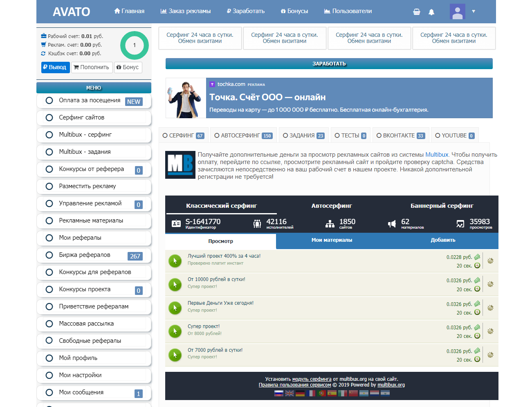The image size is (532, 407).
Task: Click the tochka.com advertisement banner
Action: 329,98
